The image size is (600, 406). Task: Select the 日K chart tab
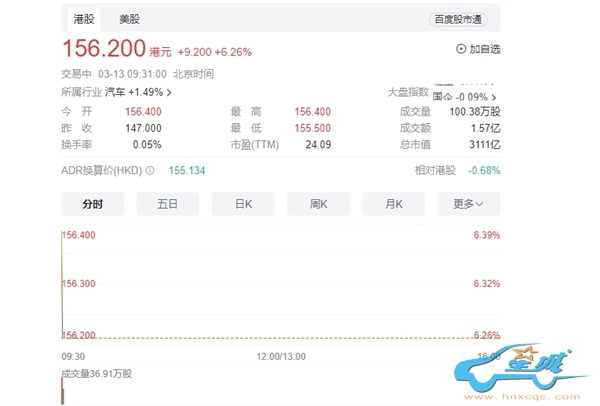point(243,204)
